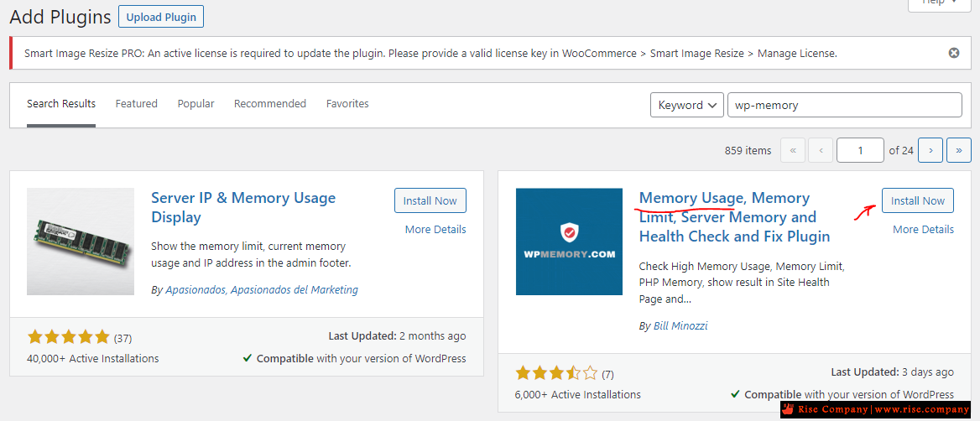Go to next page of results
The width and height of the screenshot is (980, 421).
pyautogui.click(x=930, y=150)
